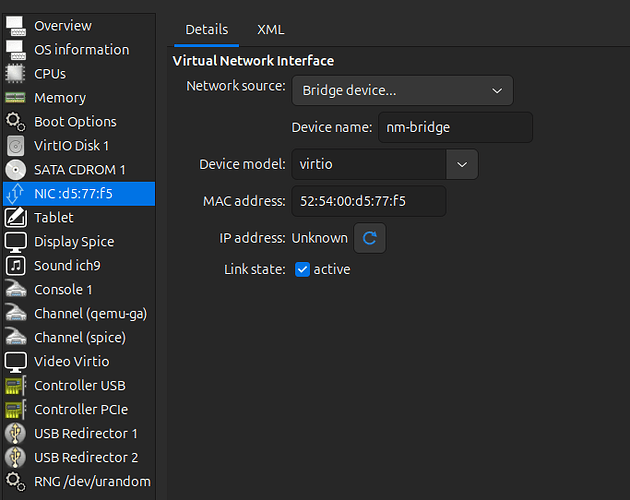Click the Device model virtio text field
The width and height of the screenshot is (630, 500).
pyautogui.click(x=369, y=164)
